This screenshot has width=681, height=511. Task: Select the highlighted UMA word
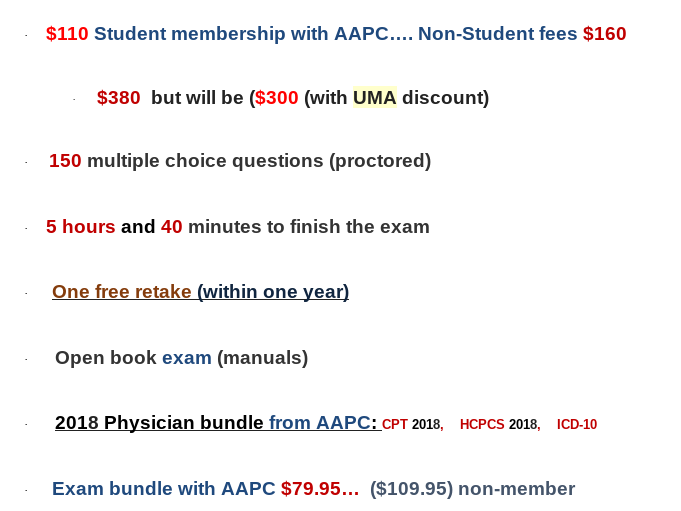375,97
